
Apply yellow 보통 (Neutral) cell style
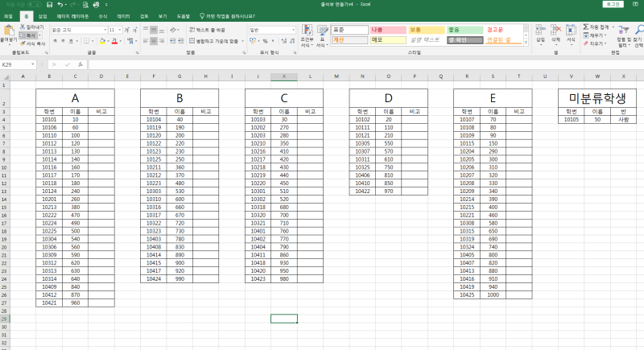coord(427,30)
